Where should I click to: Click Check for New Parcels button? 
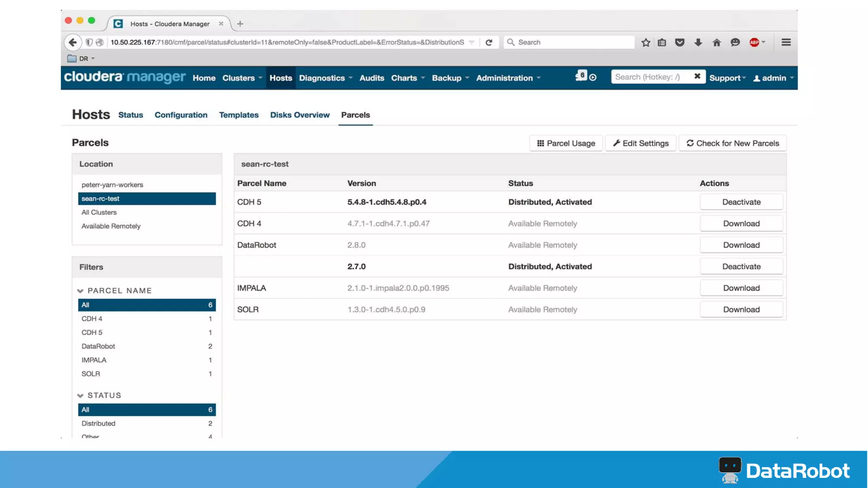(x=732, y=143)
